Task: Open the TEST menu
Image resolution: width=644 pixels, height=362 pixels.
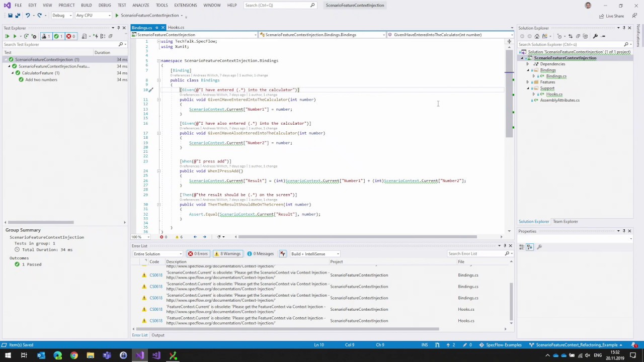Action: [x=122, y=5]
